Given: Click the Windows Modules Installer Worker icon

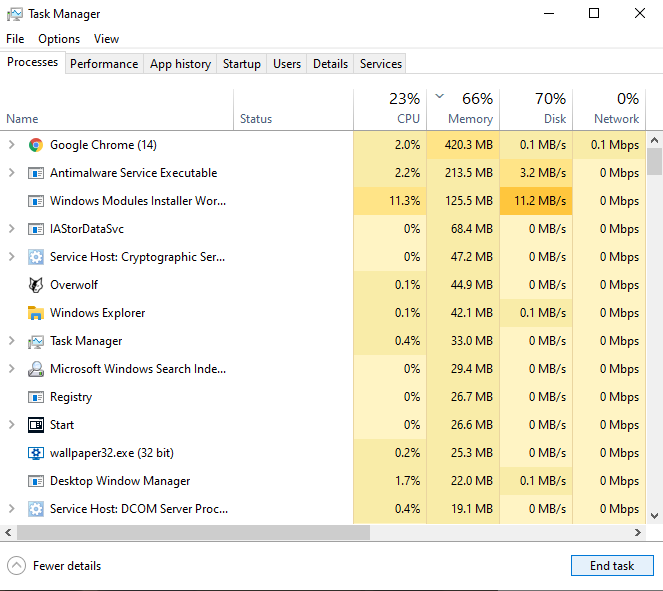Looking at the screenshot, I should point(36,201).
